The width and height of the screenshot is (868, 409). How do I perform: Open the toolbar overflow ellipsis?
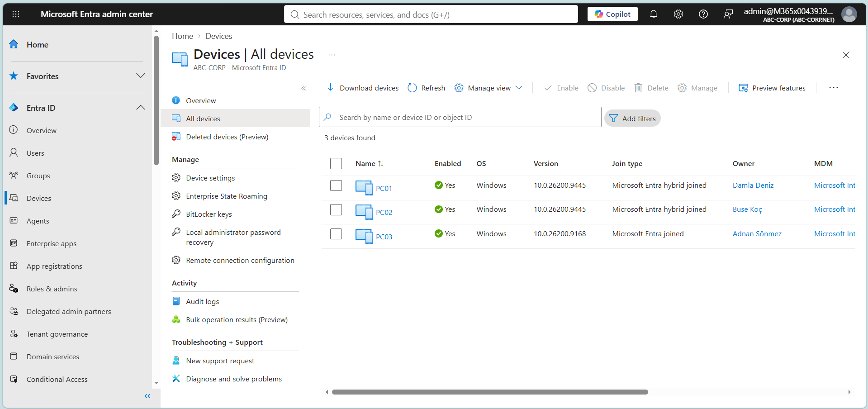coord(834,88)
